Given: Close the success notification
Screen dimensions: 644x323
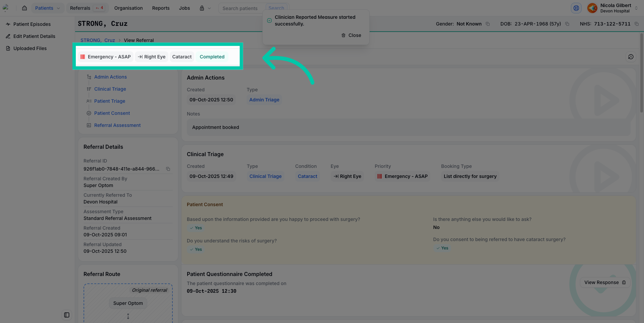Looking at the screenshot, I should (x=351, y=35).
